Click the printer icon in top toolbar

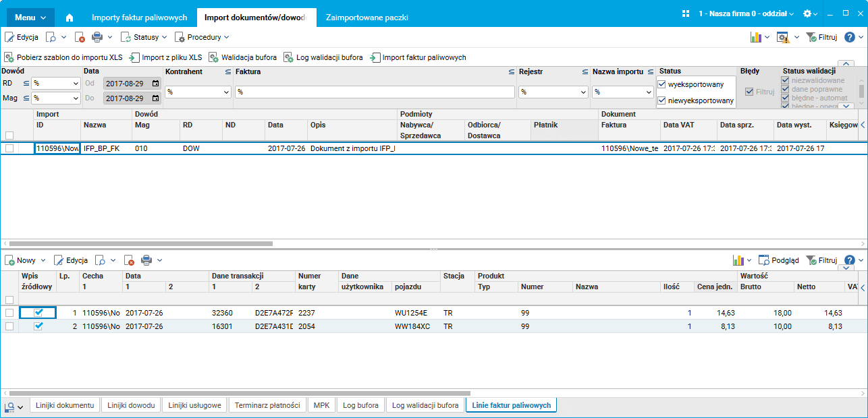tap(97, 37)
